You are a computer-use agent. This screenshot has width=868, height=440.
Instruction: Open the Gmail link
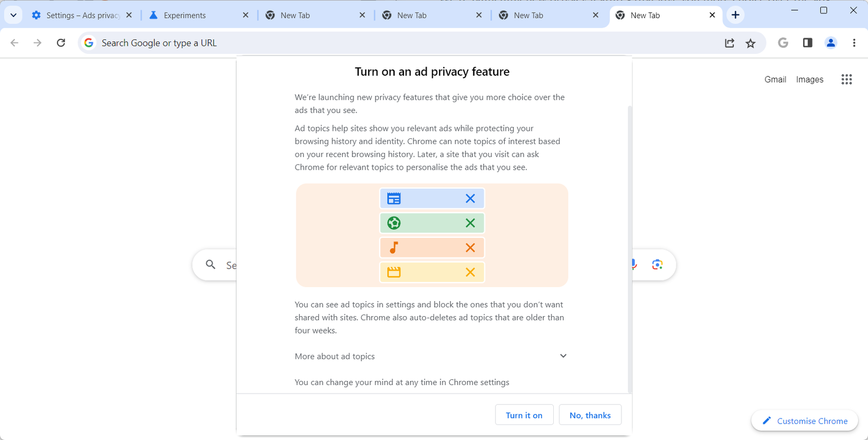tap(775, 79)
